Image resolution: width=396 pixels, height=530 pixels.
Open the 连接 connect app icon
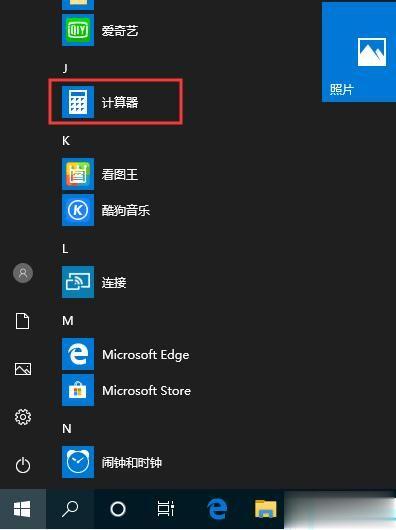click(x=78, y=282)
